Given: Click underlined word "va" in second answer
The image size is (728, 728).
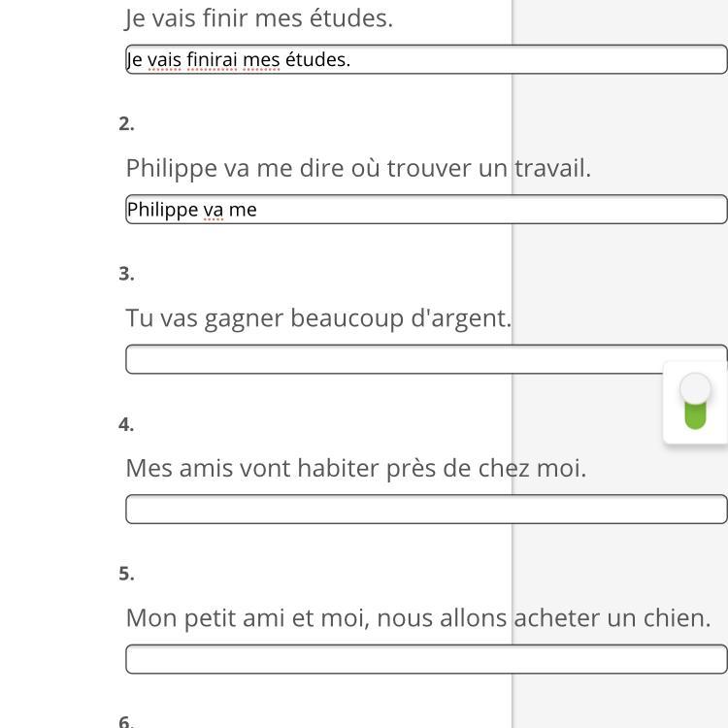Looking at the screenshot, I should (x=214, y=210).
